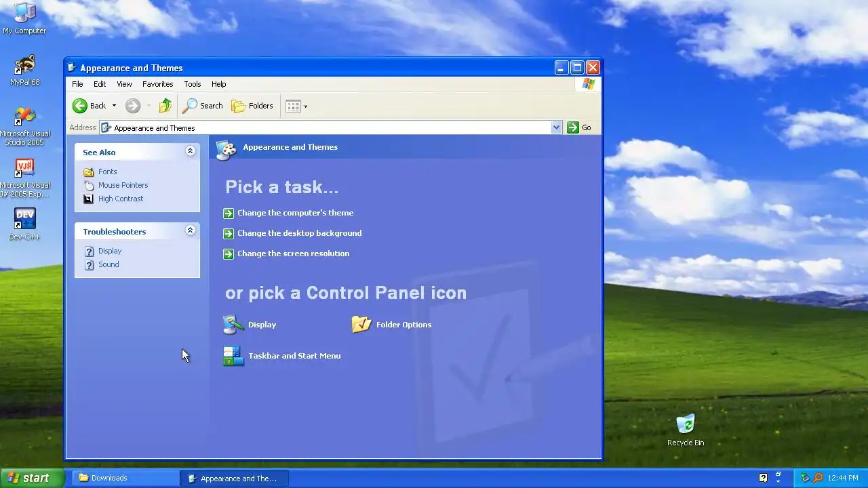Viewport: 868px width, 488px height.
Task: Click the Appearance and Themes header icon
Action: [x=226, y=149]
